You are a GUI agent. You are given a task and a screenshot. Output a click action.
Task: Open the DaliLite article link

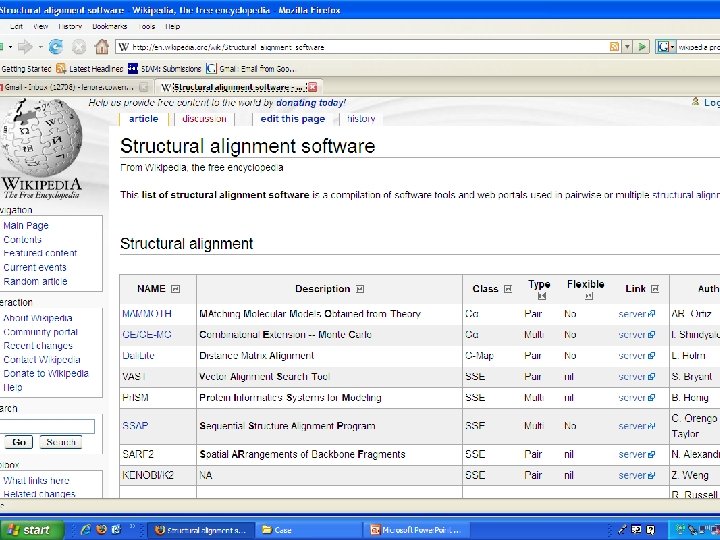(138, 355)
